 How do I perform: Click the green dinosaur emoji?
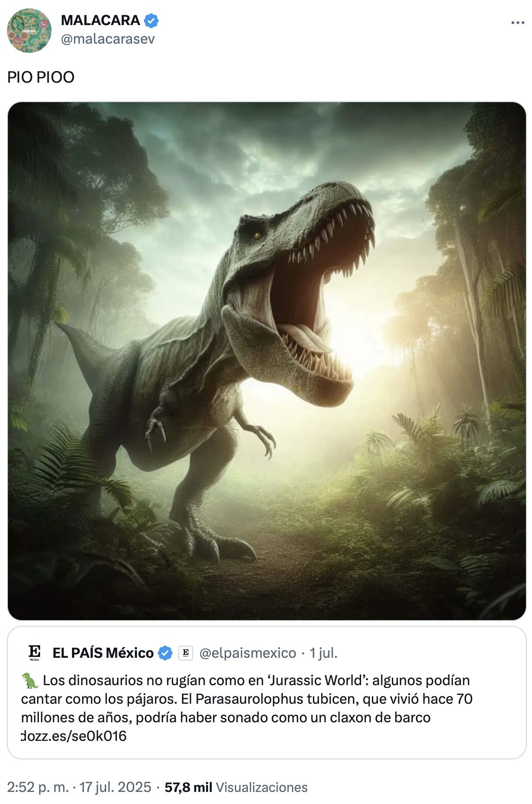pyautogui.click(x=30, y=681)
